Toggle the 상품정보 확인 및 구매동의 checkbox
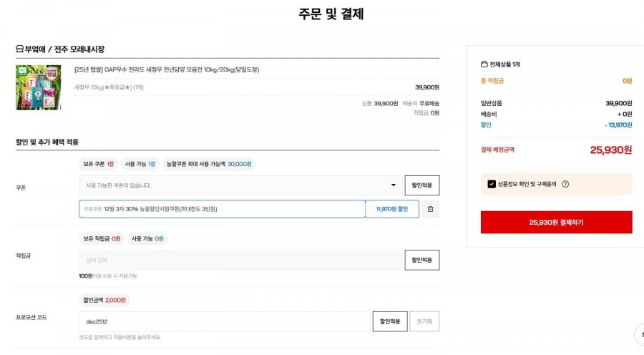The width and height of the screenshot is (644, 355). tap(492, 184)
